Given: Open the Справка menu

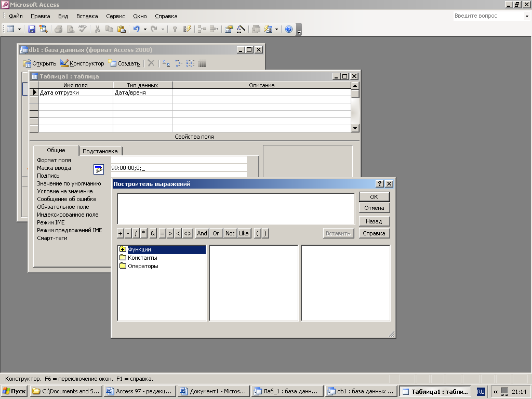Looking at the screenshot, I should (166, 16).
